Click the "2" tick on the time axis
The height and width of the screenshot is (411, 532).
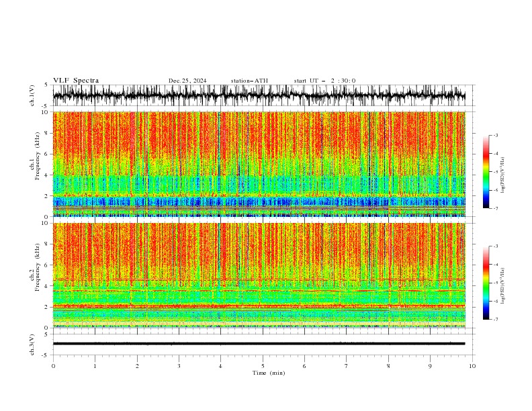click(137, 366)
